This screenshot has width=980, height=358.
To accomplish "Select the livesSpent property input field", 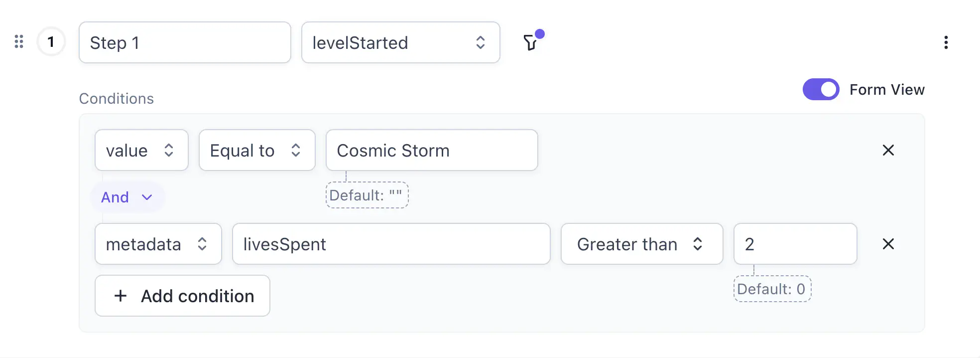I will click(391, 244).
